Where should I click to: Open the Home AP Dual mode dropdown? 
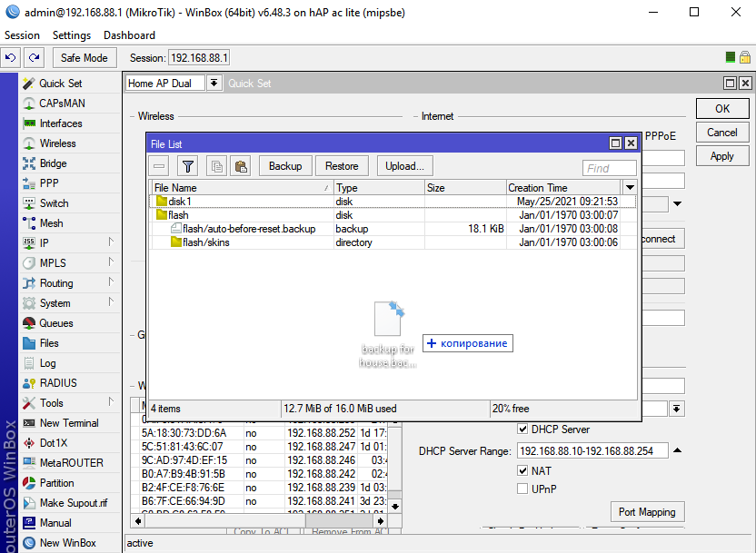tap(214, 83)
